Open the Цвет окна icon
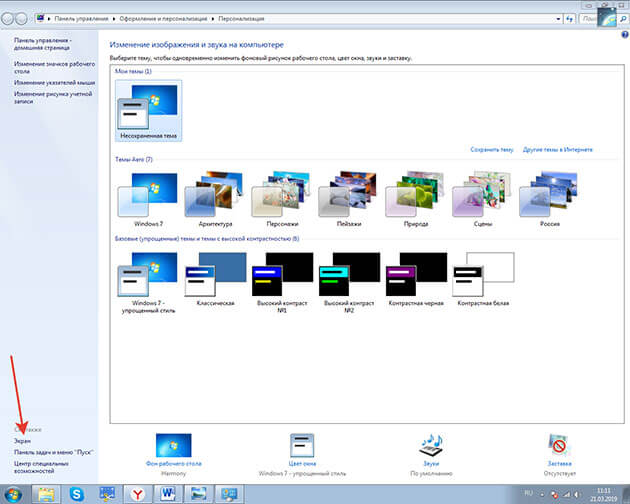Viewport: 630px width, 504px height. coord(302,445)
